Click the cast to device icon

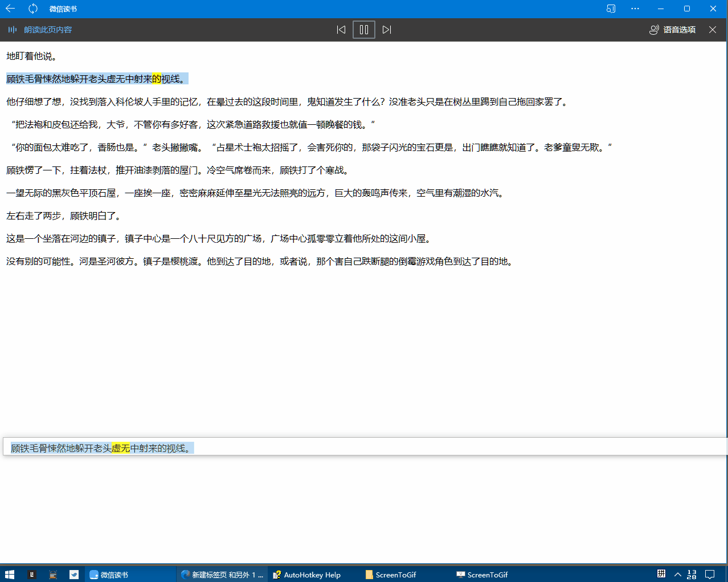611,9
